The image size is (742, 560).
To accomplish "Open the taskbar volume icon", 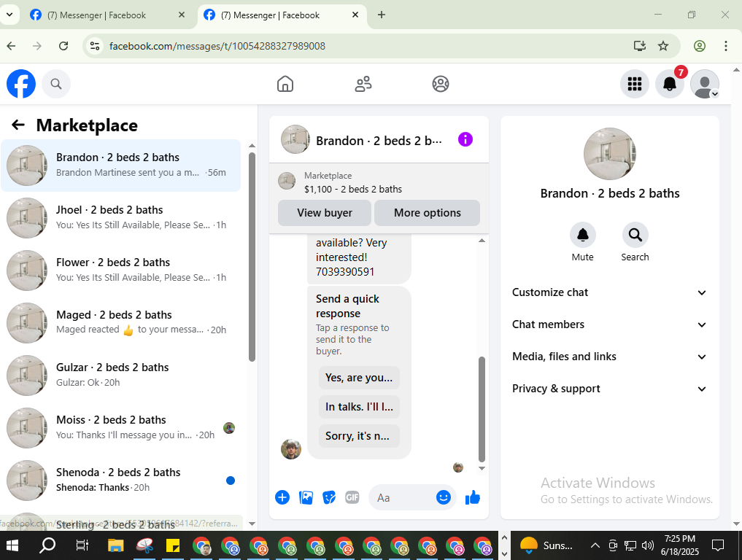I will [647, 546].
